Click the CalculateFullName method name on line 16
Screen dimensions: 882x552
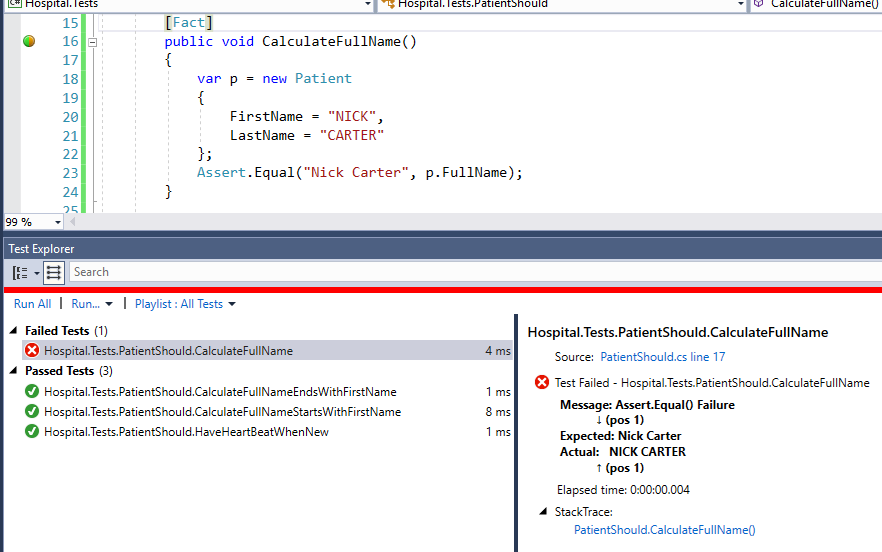click(x=331, y=42)
